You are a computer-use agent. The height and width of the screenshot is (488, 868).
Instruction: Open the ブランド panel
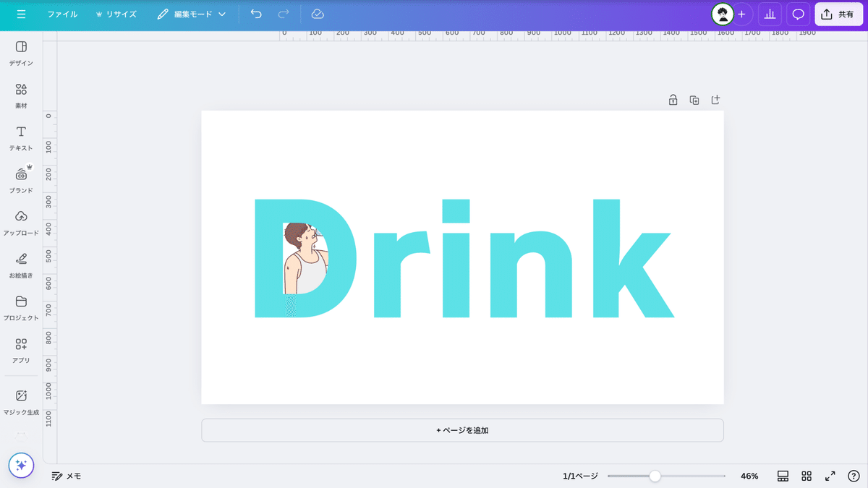21,181
